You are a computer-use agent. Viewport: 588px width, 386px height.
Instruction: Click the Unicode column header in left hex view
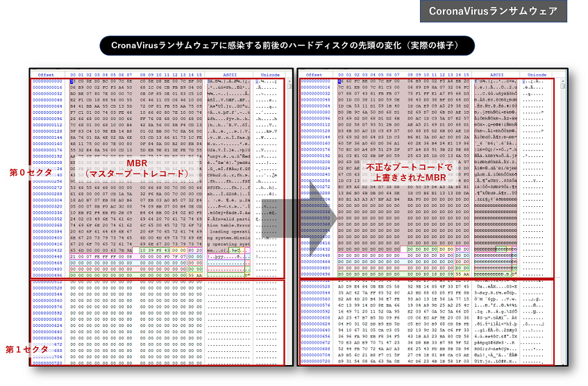click(x=270, y=75)
